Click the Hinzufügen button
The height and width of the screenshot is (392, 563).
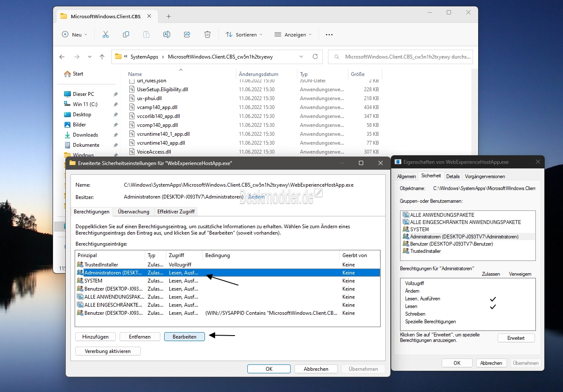95,337
